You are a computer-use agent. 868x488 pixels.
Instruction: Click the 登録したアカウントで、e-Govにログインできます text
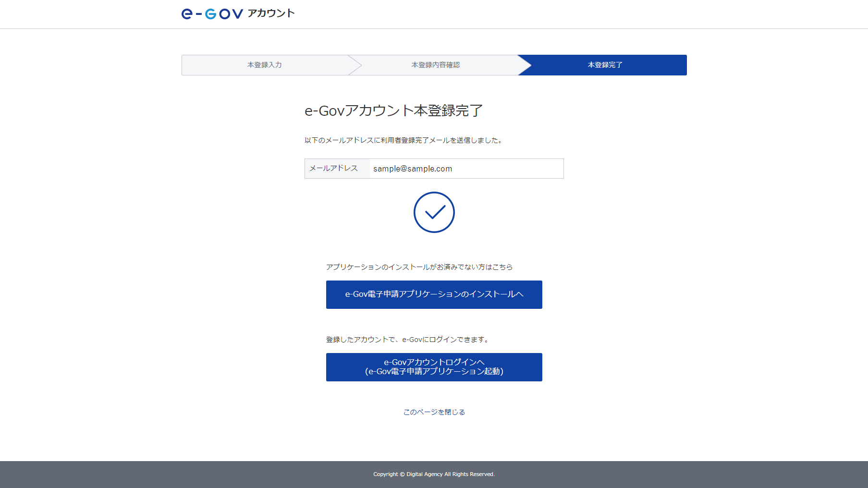click(407, 340)
